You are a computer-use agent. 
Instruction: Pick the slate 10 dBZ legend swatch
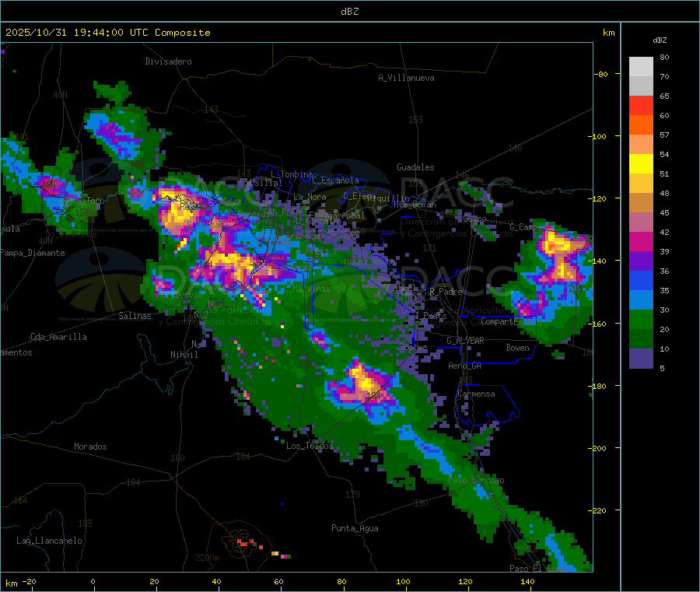coord(641,358)
